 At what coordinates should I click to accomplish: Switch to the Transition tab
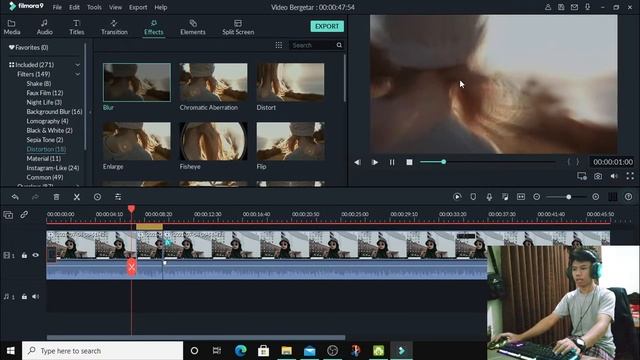114,27
